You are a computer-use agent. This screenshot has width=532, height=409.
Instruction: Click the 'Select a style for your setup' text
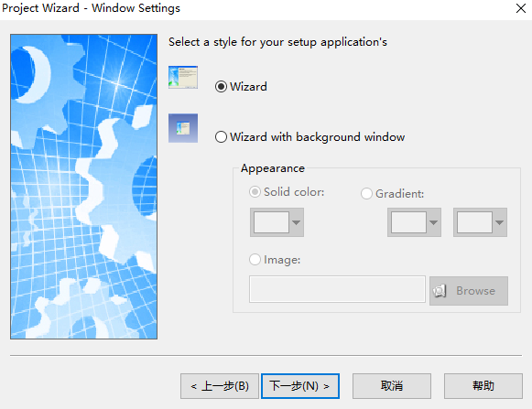(277, 42)
